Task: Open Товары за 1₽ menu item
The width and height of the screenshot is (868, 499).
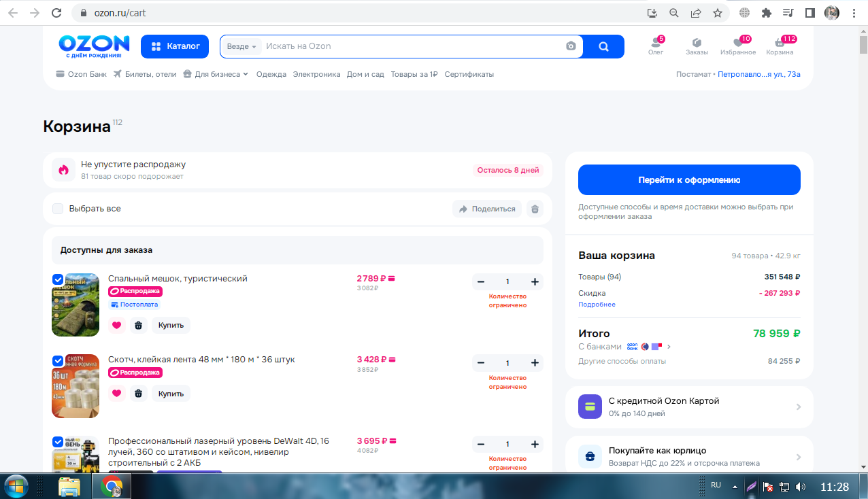Action: click(x=414, y=74)
